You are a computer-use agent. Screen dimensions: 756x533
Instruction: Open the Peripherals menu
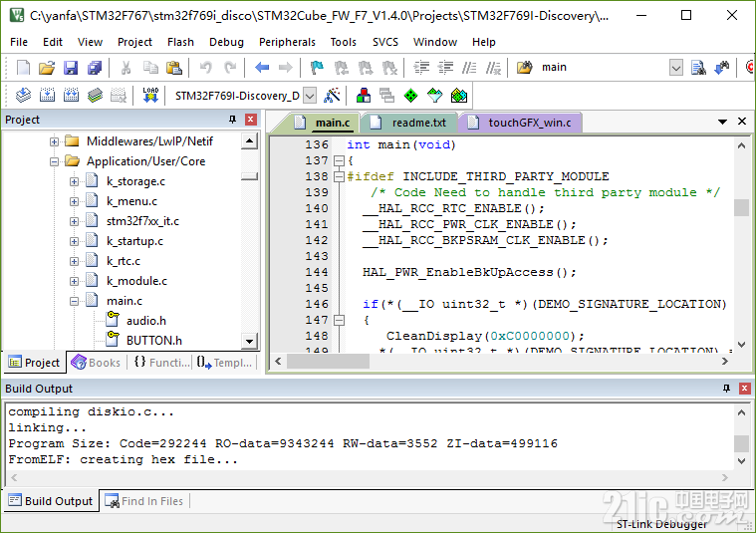point(287,43)
